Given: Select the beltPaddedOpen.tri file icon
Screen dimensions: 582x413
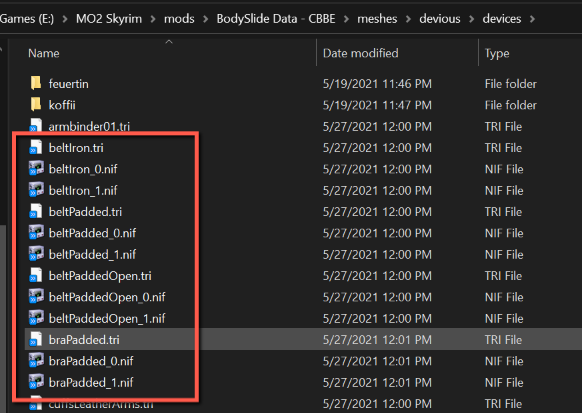Looking at the screenshot, I should 36,275.
